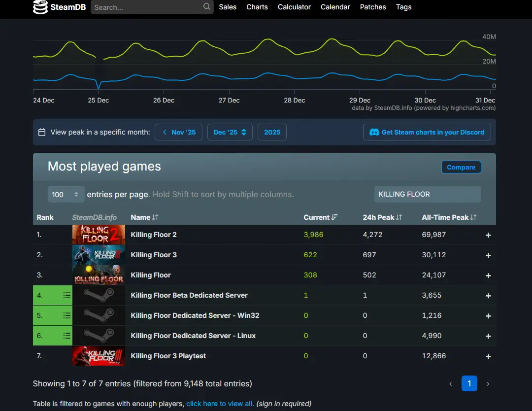Image resolution: width=532 pixels, height=411 pixels.
Task: Click the Steam icon for Killing Floor Dedicated Server - Win32
Action: (x=99, y=315)
